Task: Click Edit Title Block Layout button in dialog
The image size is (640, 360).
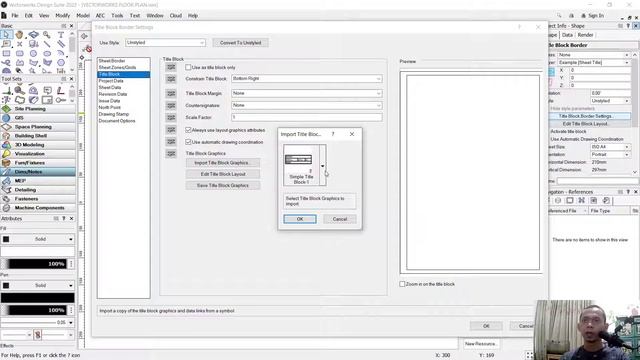Action: click(x=223, y=174)
